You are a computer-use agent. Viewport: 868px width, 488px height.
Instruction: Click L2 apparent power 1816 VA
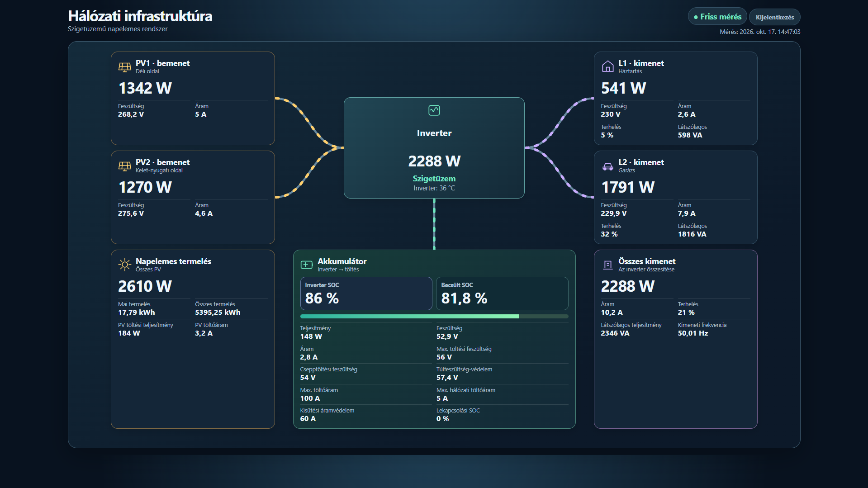pos(692,234)
